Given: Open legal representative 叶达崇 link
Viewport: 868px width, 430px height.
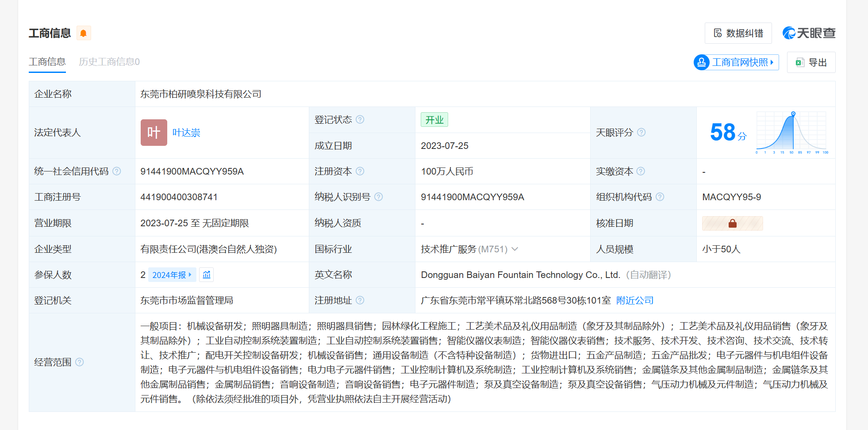Looking at the screenshot, I should (186, 133).
